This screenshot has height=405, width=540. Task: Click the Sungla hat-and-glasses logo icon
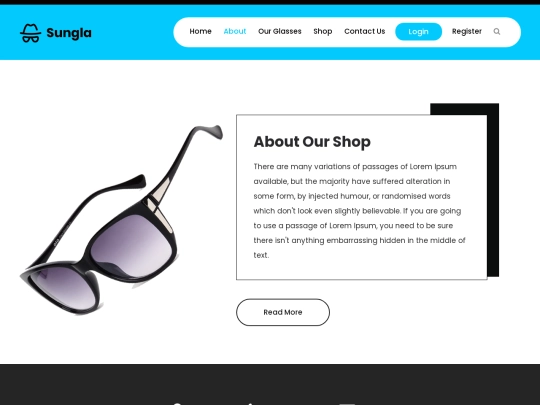pyautogui.click(x=30, y=33)
